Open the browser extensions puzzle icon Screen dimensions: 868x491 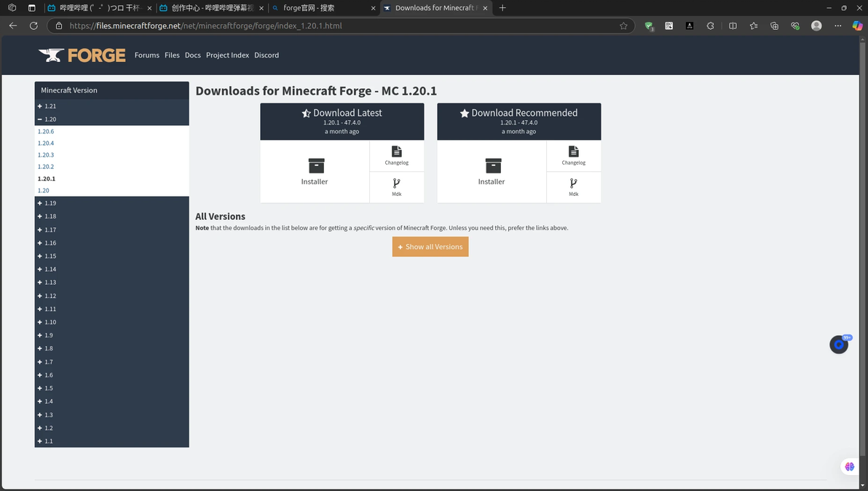(x=710, y=25)
